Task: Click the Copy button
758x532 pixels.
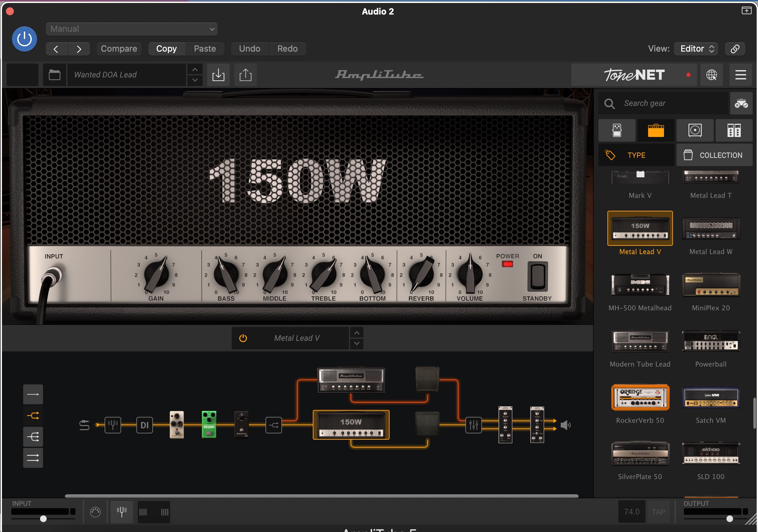Action: click(166, 49)
